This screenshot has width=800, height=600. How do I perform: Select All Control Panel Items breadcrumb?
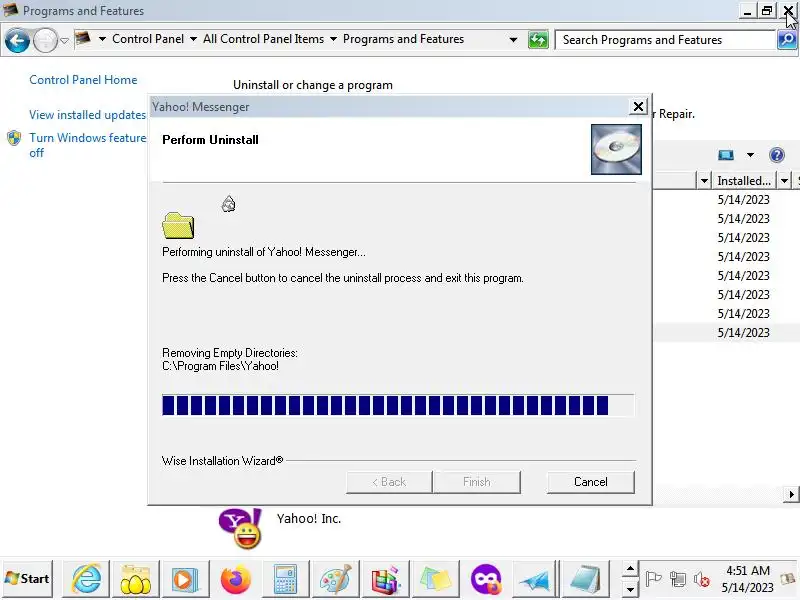(x=263, y=39)
